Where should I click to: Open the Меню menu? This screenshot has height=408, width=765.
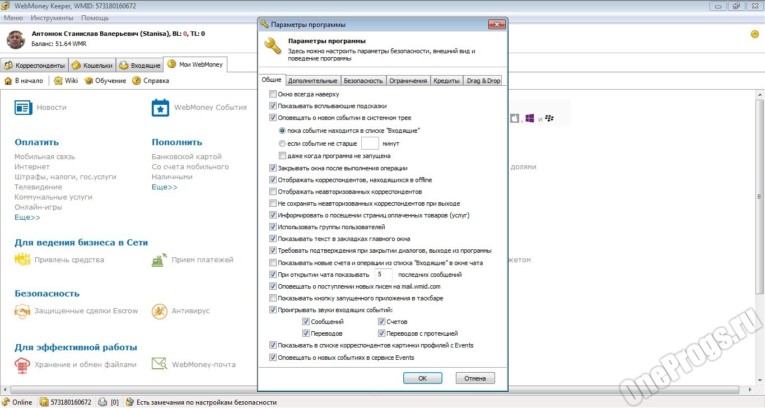coord(13,18)
